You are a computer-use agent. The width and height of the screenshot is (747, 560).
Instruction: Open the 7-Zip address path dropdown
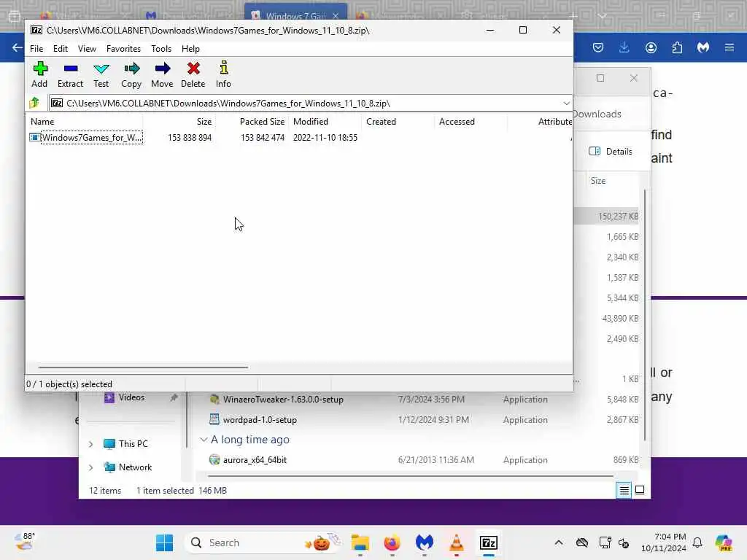tap(566, 103)
